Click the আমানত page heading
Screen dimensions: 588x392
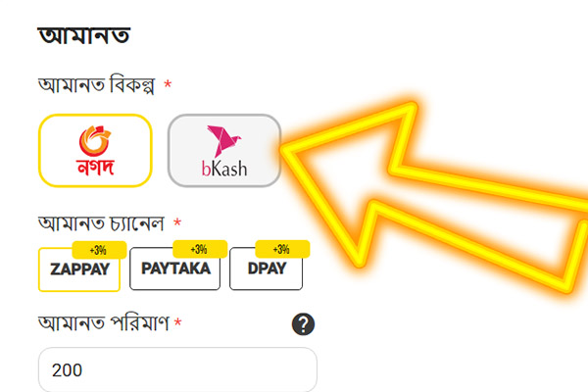point(84,36)
